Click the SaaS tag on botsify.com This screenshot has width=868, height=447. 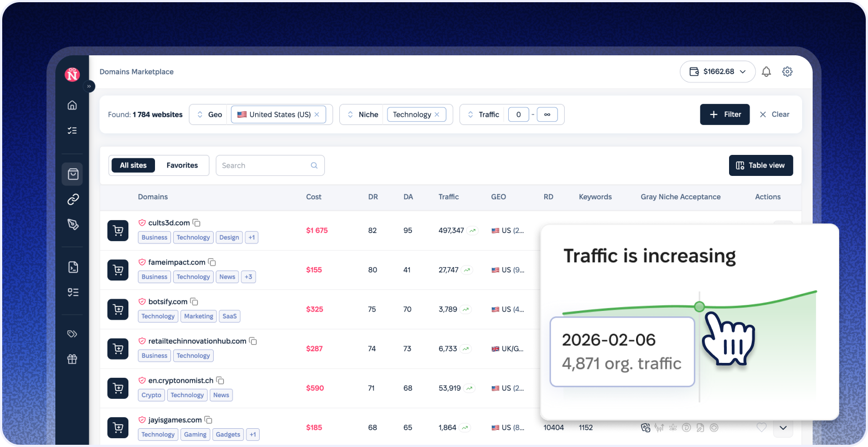[x=230, y=316]
